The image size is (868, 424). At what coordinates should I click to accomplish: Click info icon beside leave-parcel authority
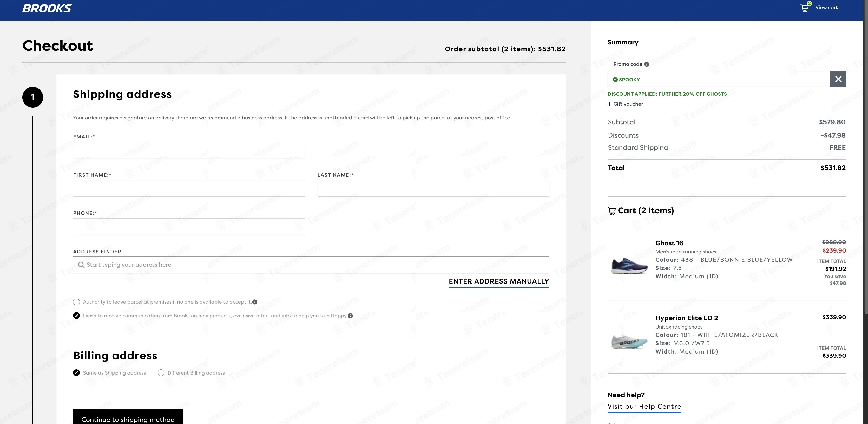[255, 302]
